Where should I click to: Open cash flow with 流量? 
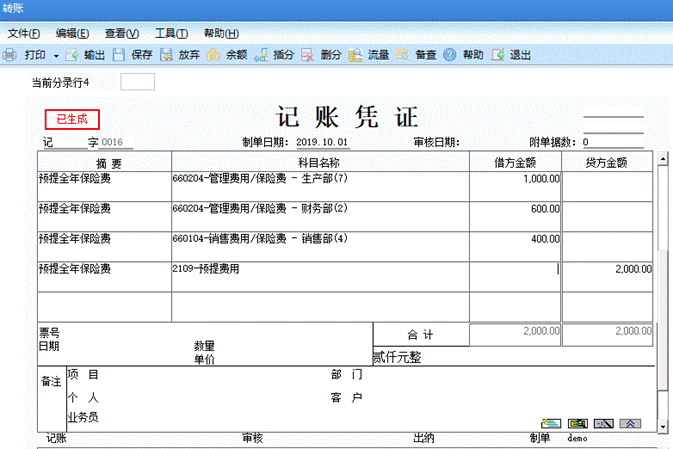pos(370,55)
